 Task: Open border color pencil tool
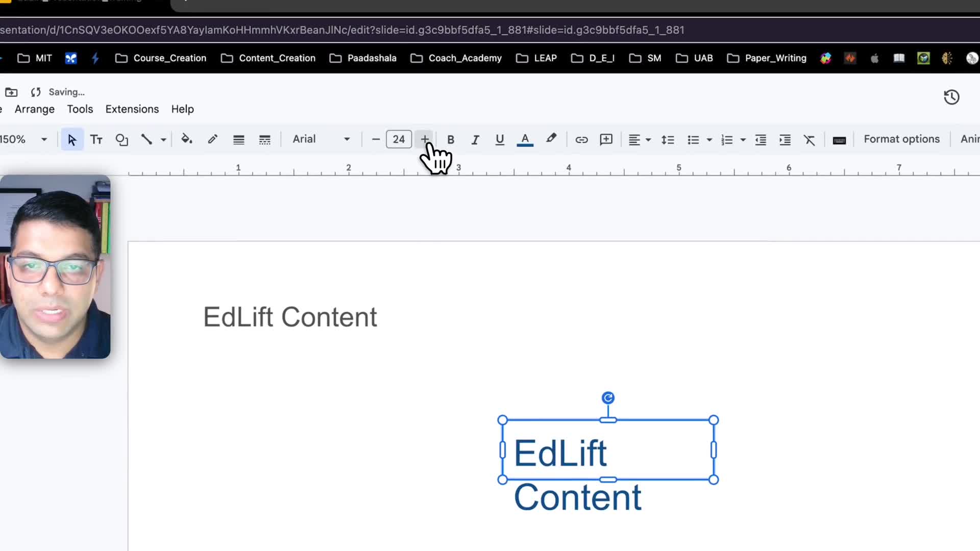coord(213,139)
